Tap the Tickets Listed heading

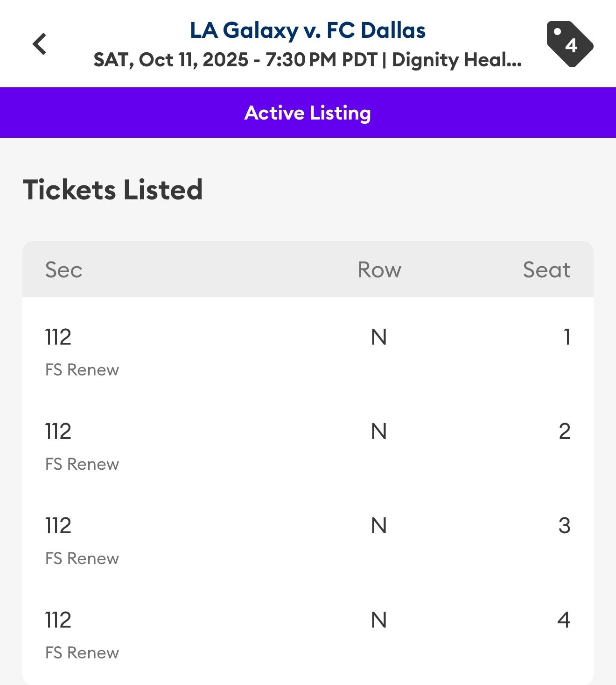pos(112,190)
